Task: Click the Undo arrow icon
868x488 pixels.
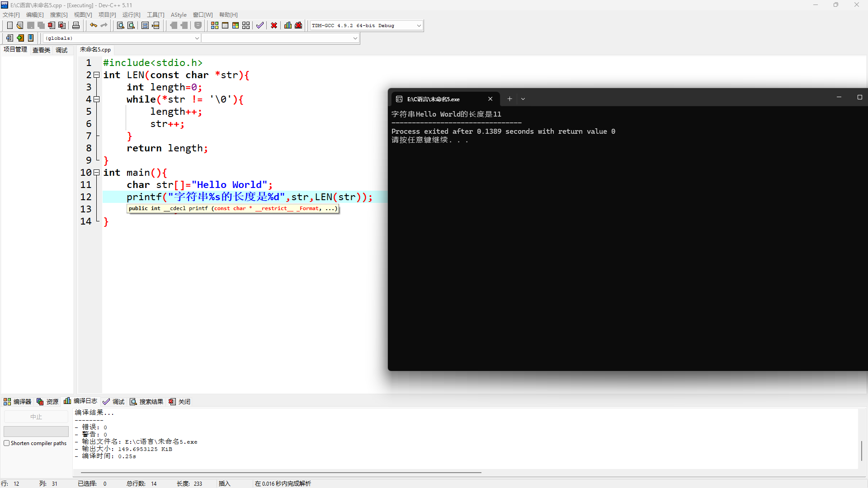Action: [93, 25]
